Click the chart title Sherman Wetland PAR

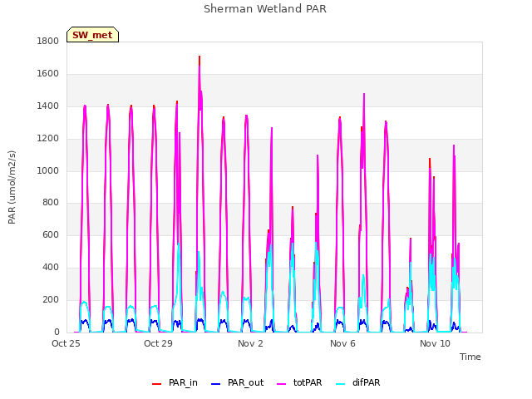click(265, 9)
